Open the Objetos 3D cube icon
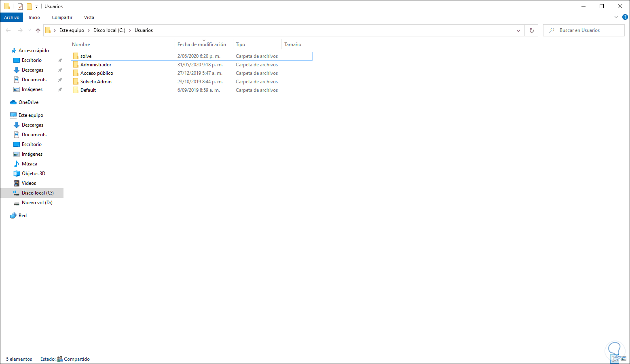 (17, 174)
